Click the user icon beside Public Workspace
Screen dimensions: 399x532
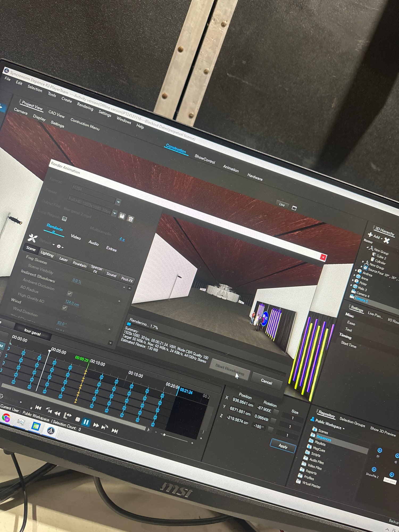point(312,419)
